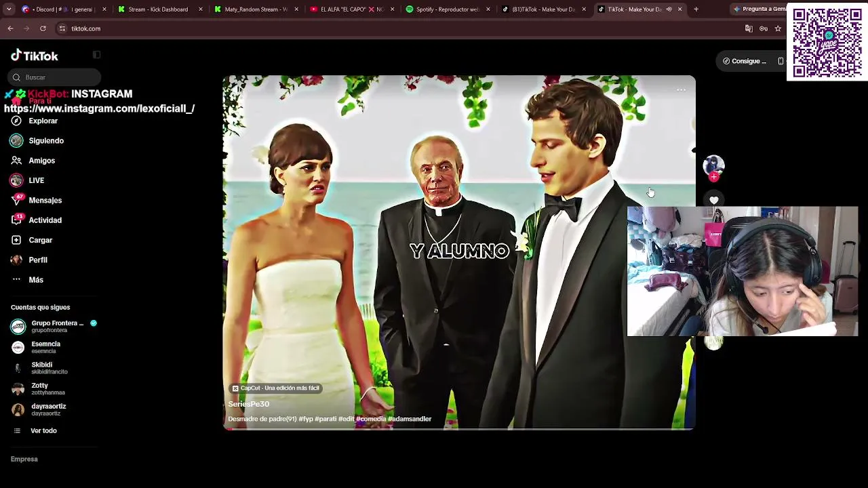Open the Cargar upload plus icon
This screenshot has height=488, width=868.
16,240
